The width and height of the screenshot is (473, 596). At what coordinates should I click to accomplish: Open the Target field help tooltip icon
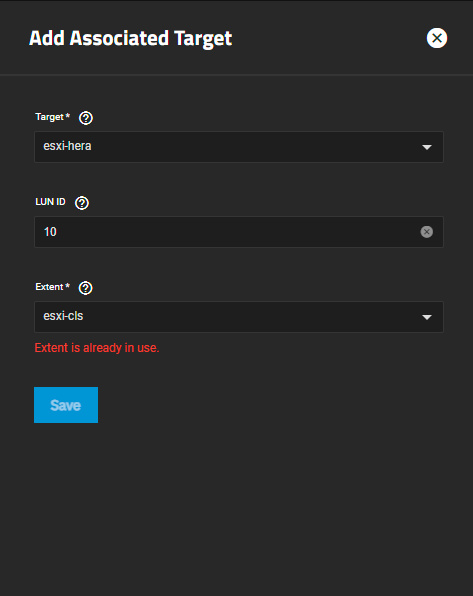click(x=86, y=118)
